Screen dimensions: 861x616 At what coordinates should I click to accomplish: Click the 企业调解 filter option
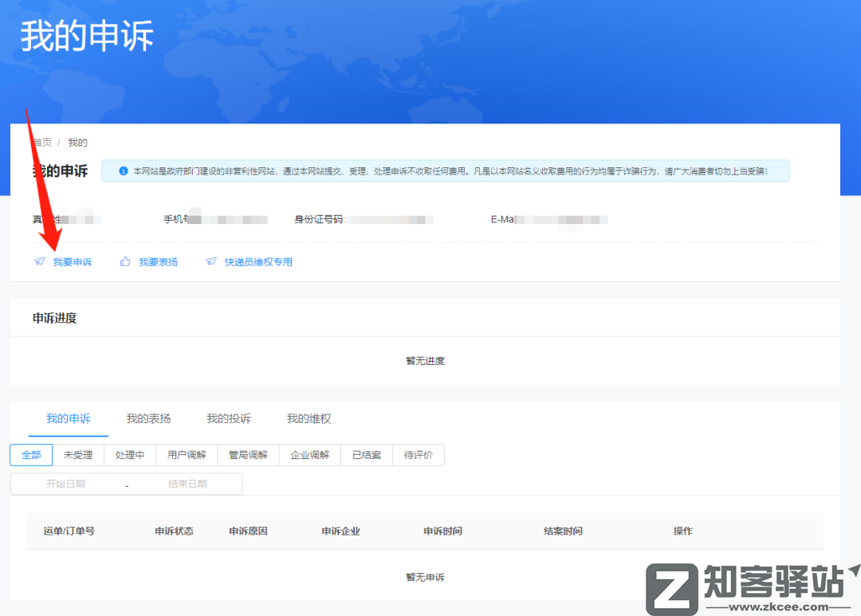(309, 454)
